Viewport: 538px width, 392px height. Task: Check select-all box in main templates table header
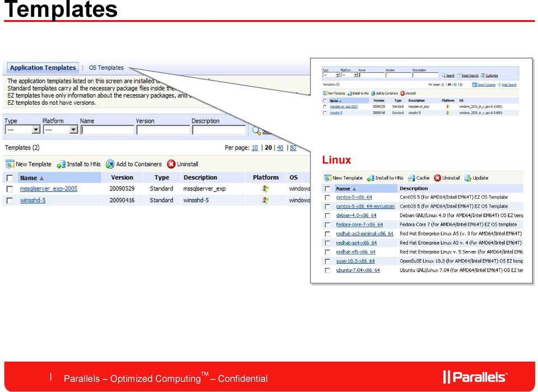(10, 178)
